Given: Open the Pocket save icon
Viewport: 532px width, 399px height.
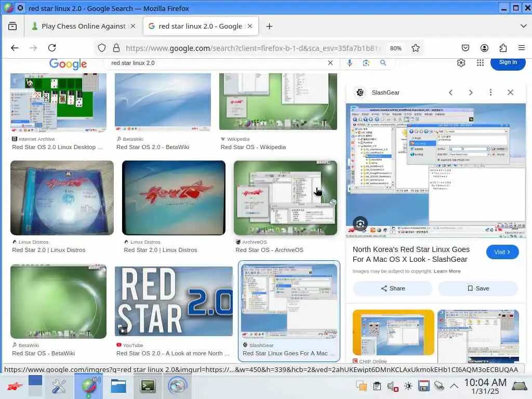Looking at the screenshot, I should tap(465, 48).
